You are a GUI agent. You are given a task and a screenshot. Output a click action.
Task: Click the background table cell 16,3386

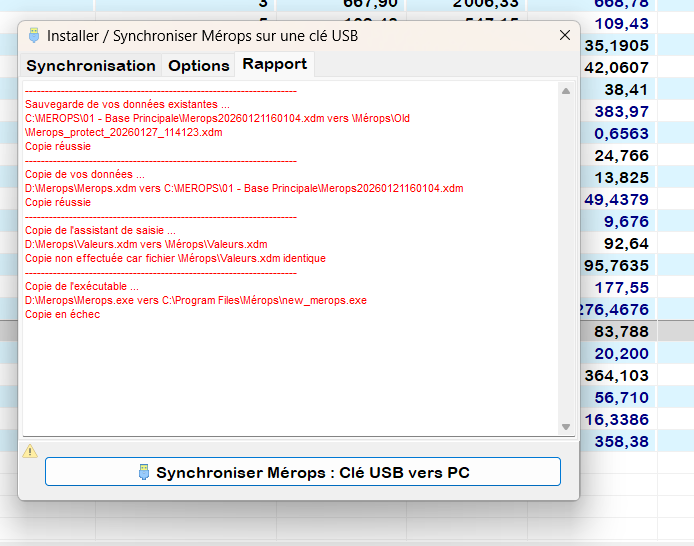coord(617,419)
